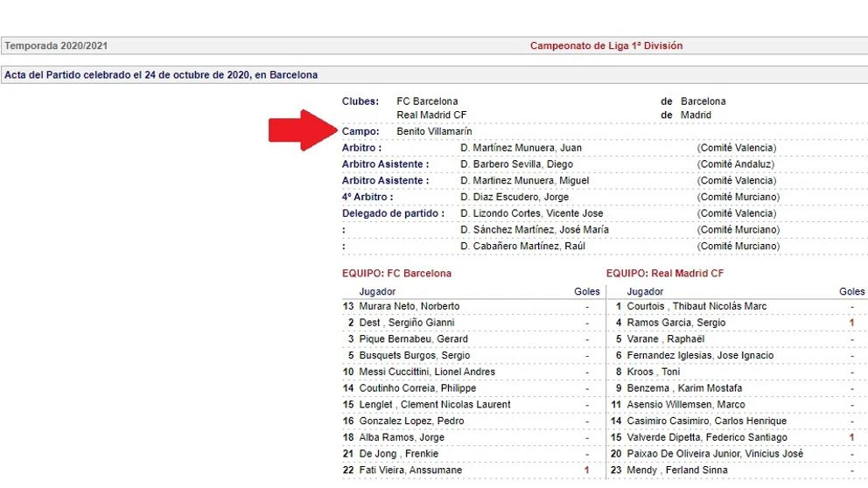Select the Real Madrid CF club name
Viewport: 868px width, 488px height.
click(431, 115)
